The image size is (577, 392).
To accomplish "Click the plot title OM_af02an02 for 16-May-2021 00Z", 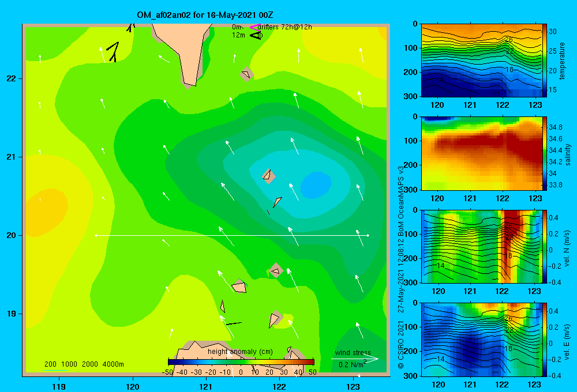I will (x=205, y=15).
